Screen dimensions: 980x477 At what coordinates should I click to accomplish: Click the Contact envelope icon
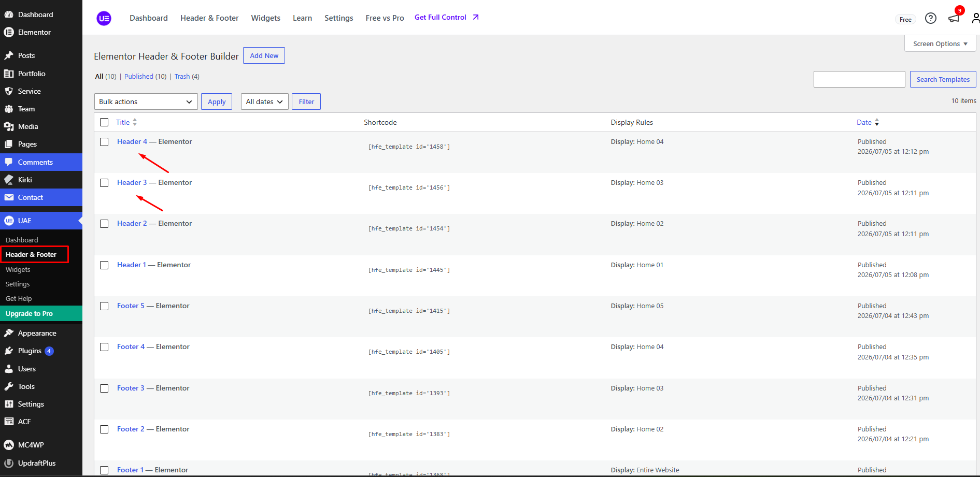pyautogui.click(x=9, y=197)
